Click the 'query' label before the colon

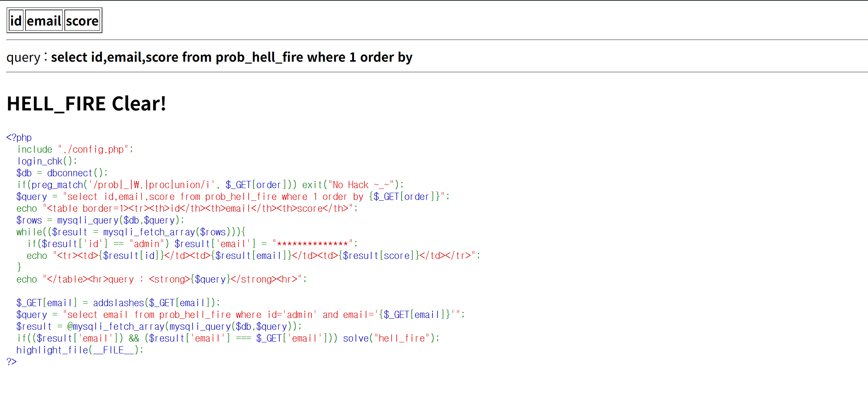tap(23, 57)
